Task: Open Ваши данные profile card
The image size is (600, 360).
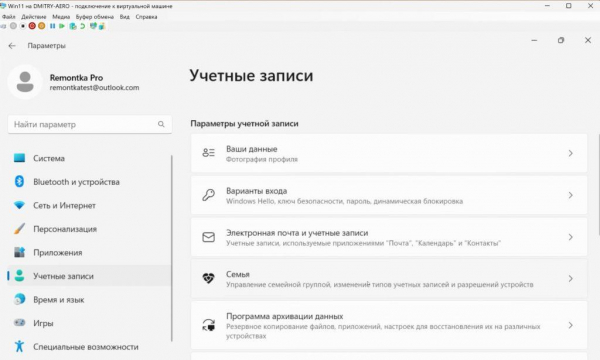Action: pos(389,153)
